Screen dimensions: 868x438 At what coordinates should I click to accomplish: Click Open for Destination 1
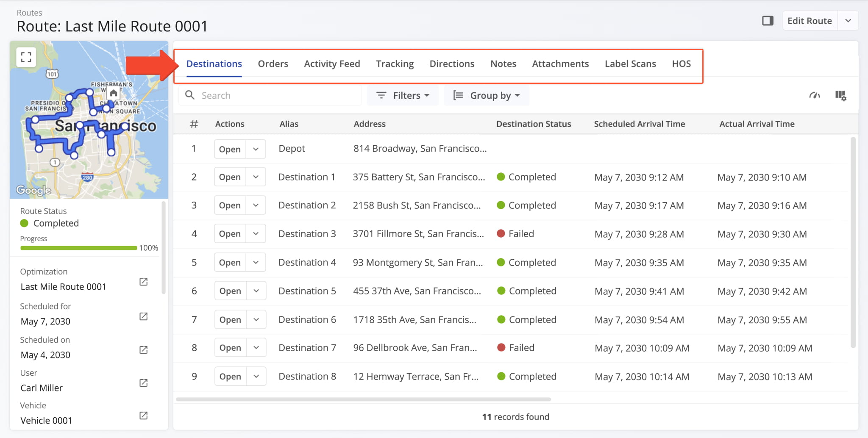(230, 177)
